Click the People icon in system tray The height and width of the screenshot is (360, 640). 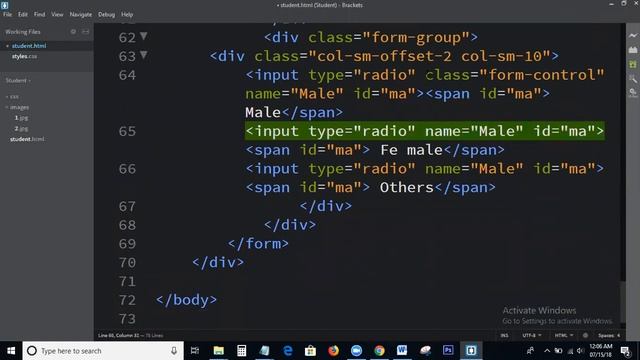[530, 351]
